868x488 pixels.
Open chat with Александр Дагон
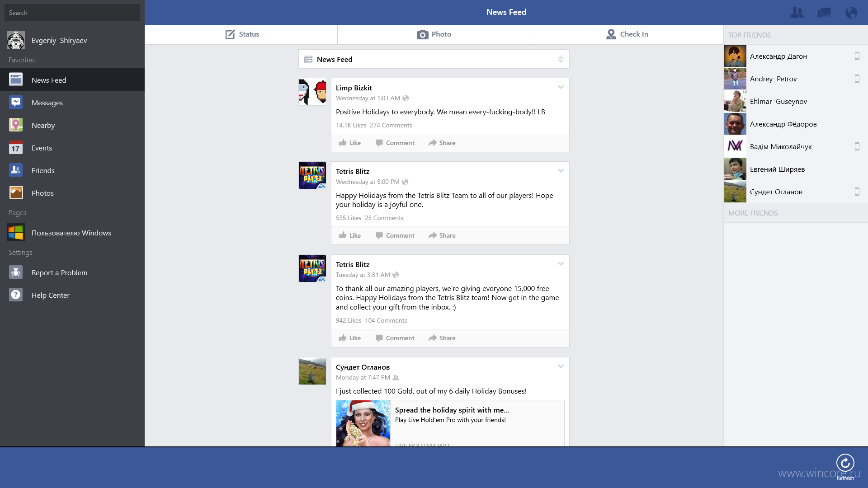[796, 56]
